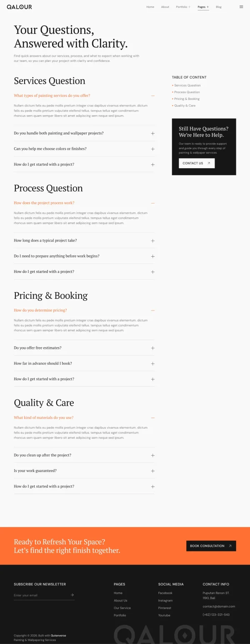Go to the Blog menu item
Screen dimensions: 250x644
point(219,7)
